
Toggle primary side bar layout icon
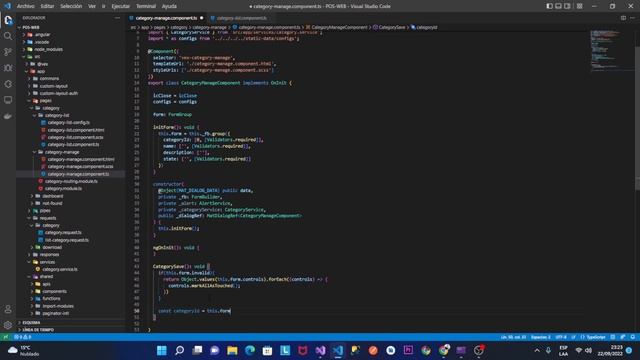549,6
